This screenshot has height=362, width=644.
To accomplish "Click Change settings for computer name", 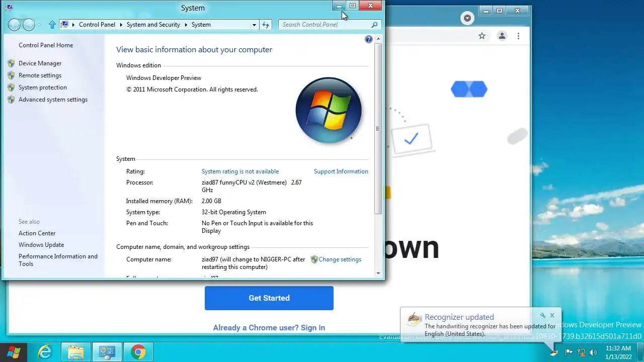I will point(340,259).
